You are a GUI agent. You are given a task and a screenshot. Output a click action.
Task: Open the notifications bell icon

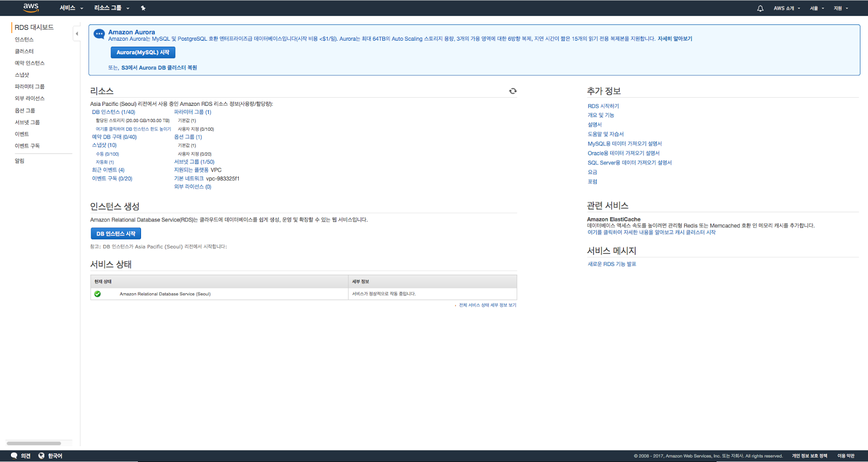pyautogui.click(x=760, y=8)
